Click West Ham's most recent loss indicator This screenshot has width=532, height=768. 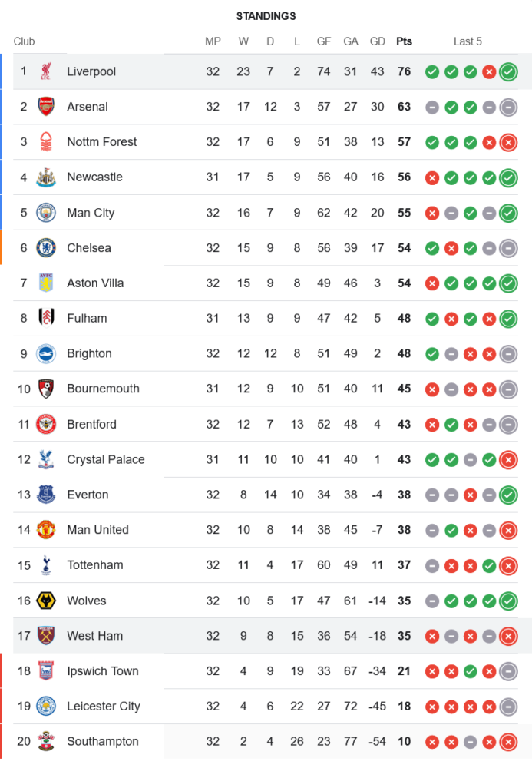tap(507, 636)
